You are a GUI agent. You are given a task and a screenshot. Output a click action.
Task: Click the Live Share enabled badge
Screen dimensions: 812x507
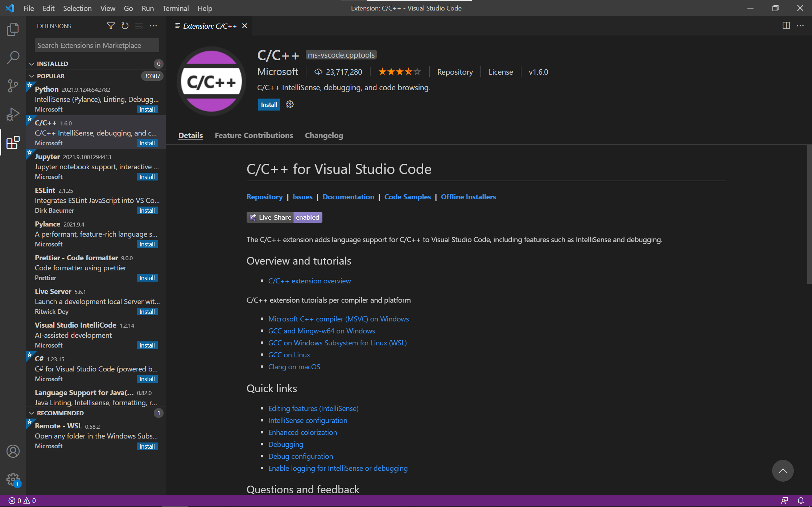coord(284,217)
